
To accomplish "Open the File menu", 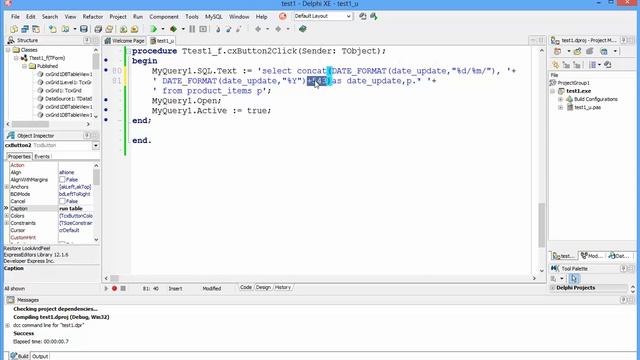I will tap(15, 17).
